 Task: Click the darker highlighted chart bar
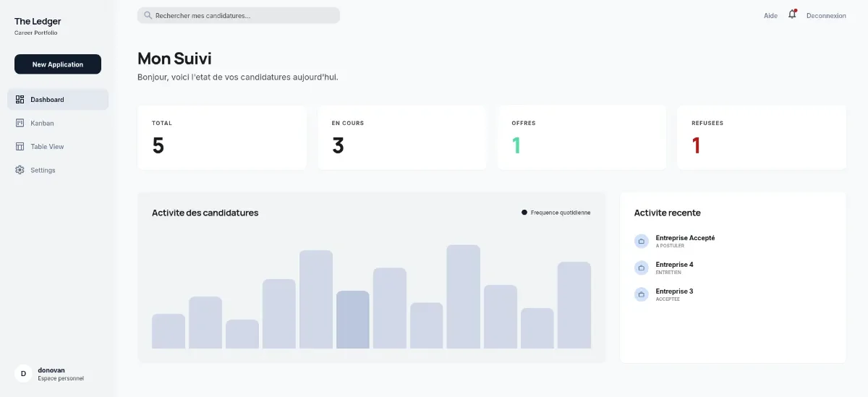click(x=353, y=320)
